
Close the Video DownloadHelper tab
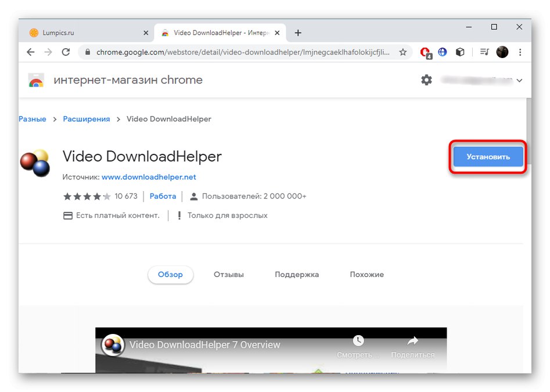click(x=277, y=33)
